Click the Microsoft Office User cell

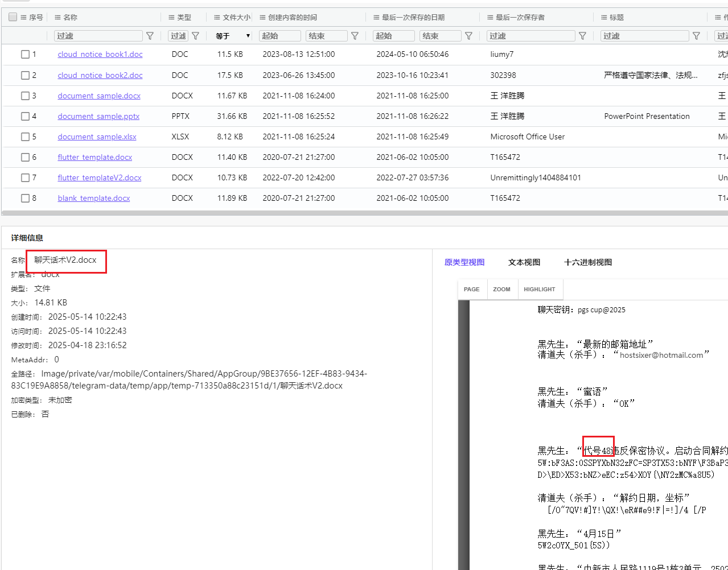click(x=528, y=137)
